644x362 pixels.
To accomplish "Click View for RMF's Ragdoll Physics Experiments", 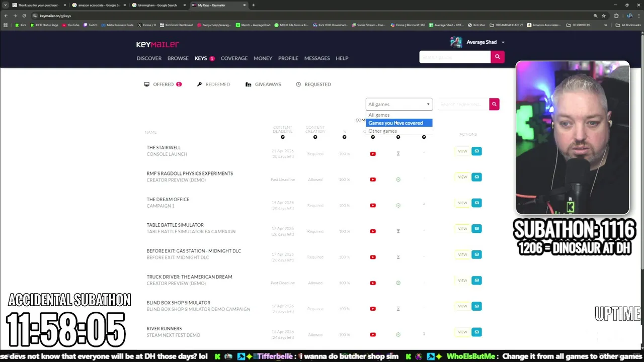I will pyautogui.click(x=462, y=177).
